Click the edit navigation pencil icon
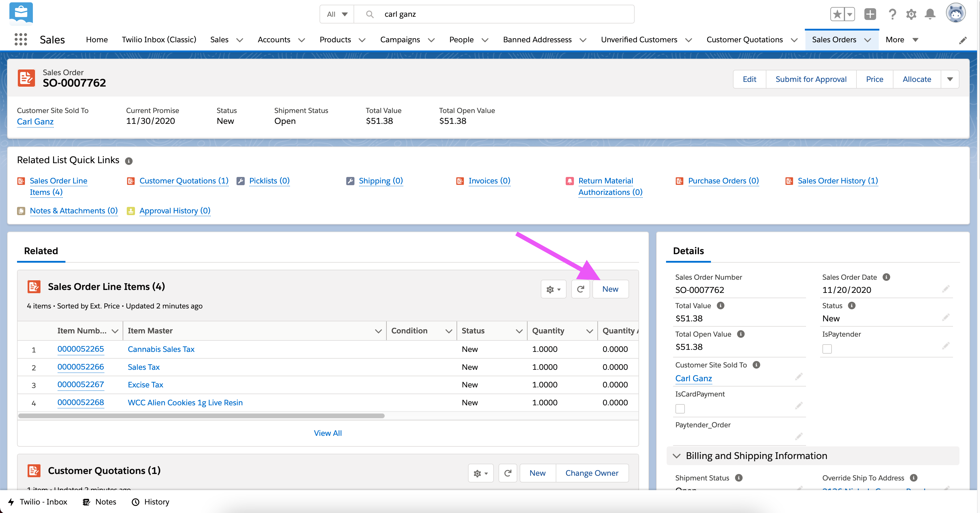 (963, 40)
